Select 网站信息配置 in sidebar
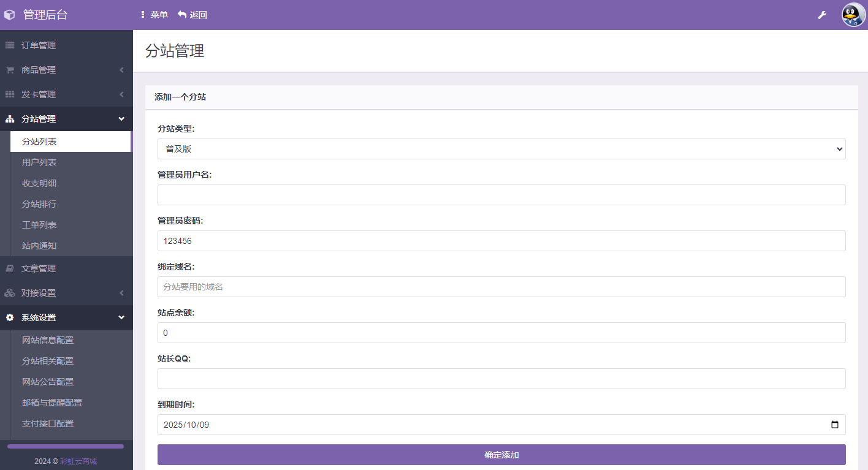Image resolution: width=868 pixels, height=470 pixels. [x=48, y=340]
